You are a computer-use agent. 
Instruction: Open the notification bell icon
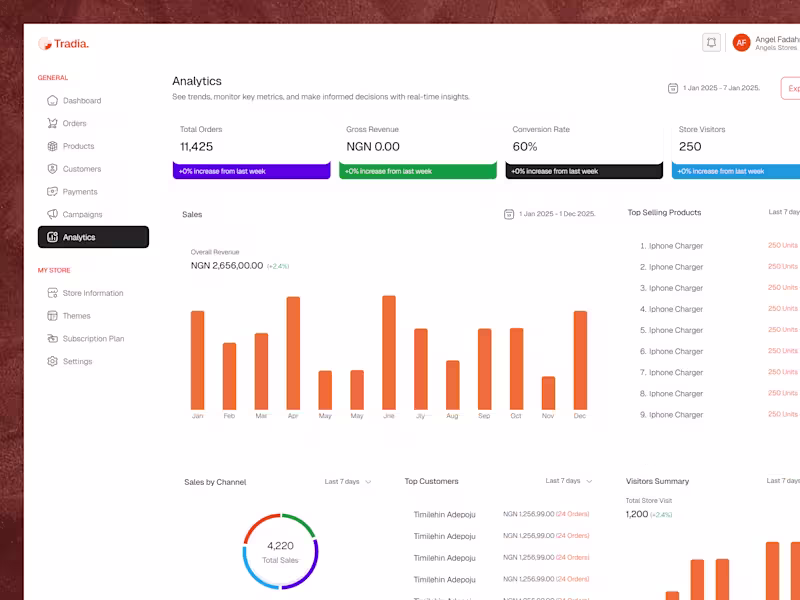(x=712, y=42)
